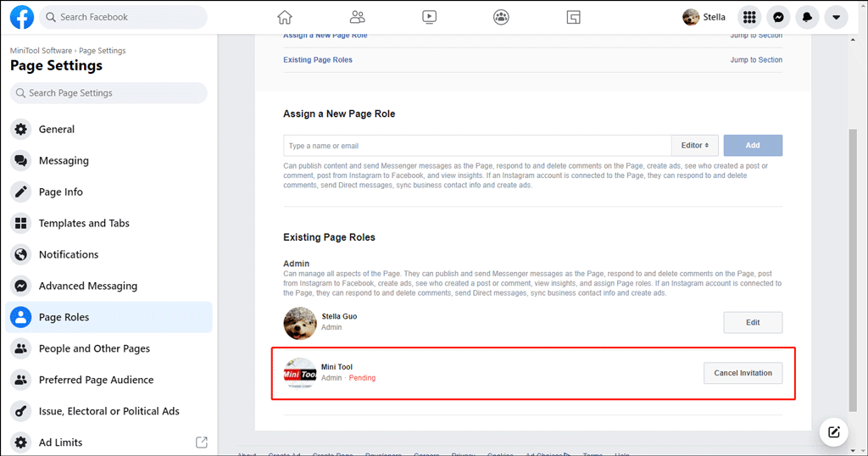Image resolution: width=868 pixels, height=456 pixels.
Task: Click the name or email input field
Action: 476,146
